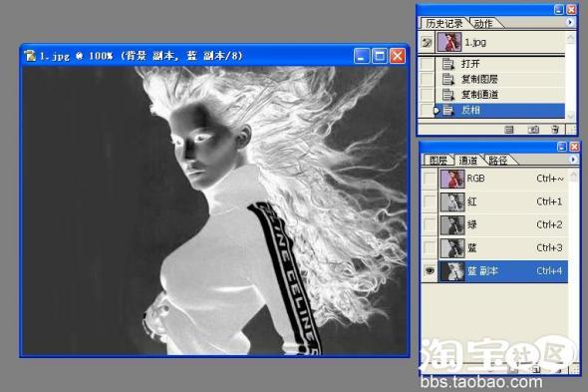Switch to the 路径 tab

point(498,161)
